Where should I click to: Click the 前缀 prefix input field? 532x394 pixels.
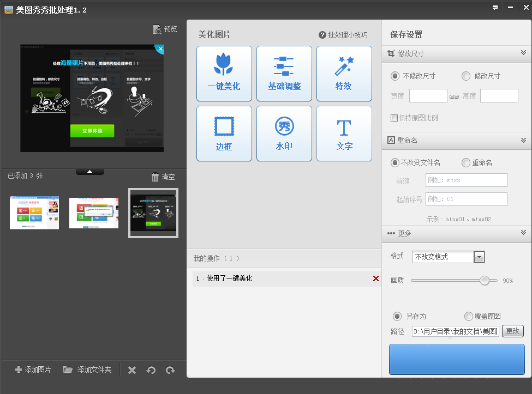point(467,180)
